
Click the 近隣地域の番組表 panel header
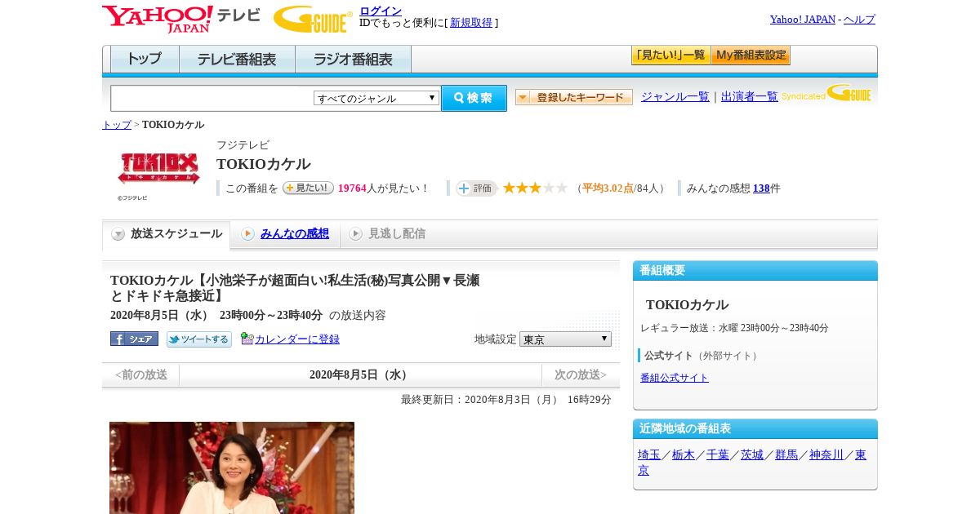click(755, 429)
